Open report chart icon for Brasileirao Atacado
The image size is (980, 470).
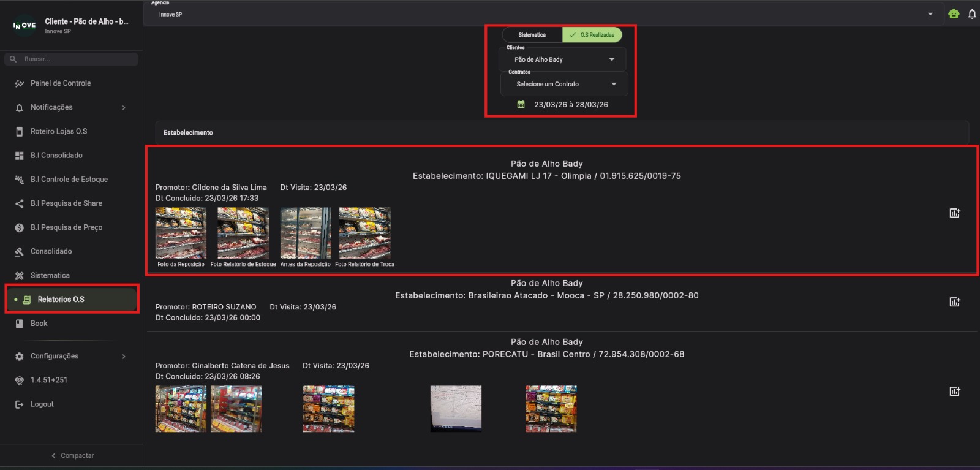tap(954, 301)
